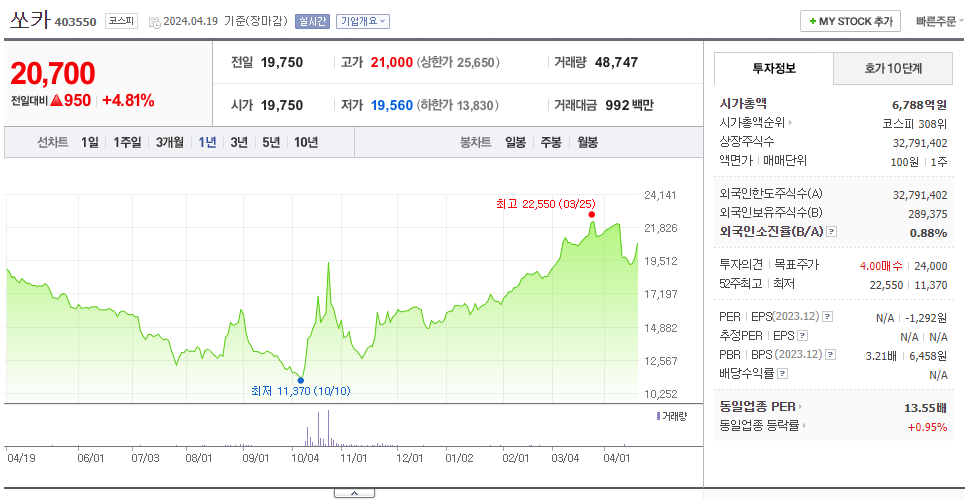Click the 0.88% foreign ownership ratio
Image resolution: width=968 pixels, height=500 pixels.
click(928, 233)
